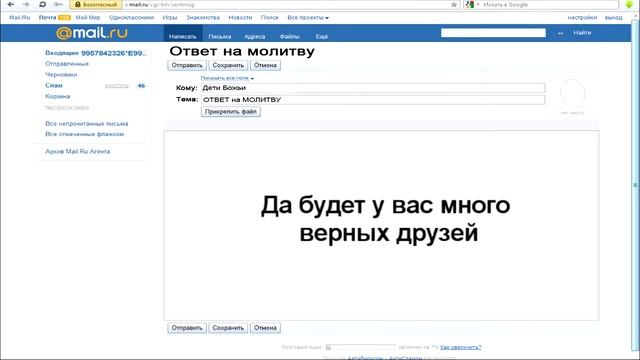Open the Новости link

[240, 18]
